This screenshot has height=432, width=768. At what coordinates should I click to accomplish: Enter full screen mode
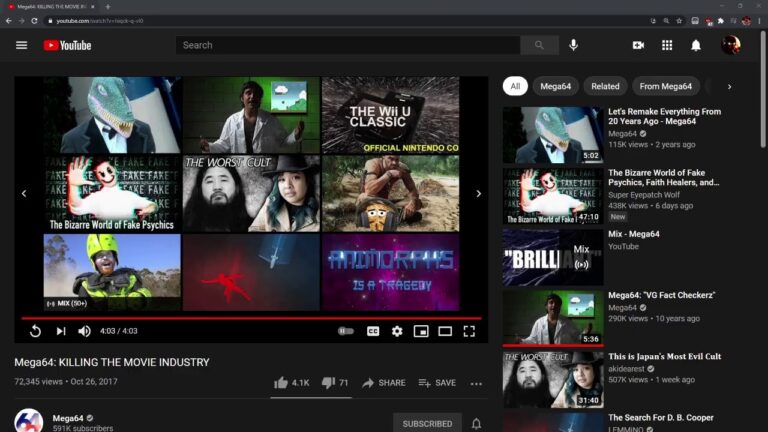coord(469,331)
